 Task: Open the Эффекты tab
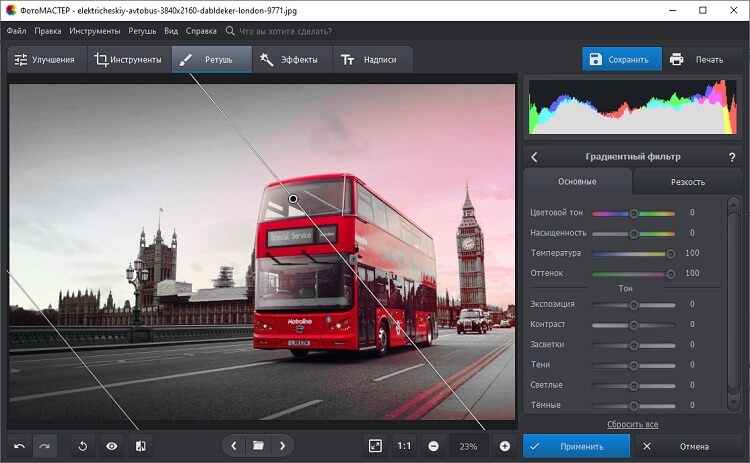pyautogui.click(x=291, y=60)
